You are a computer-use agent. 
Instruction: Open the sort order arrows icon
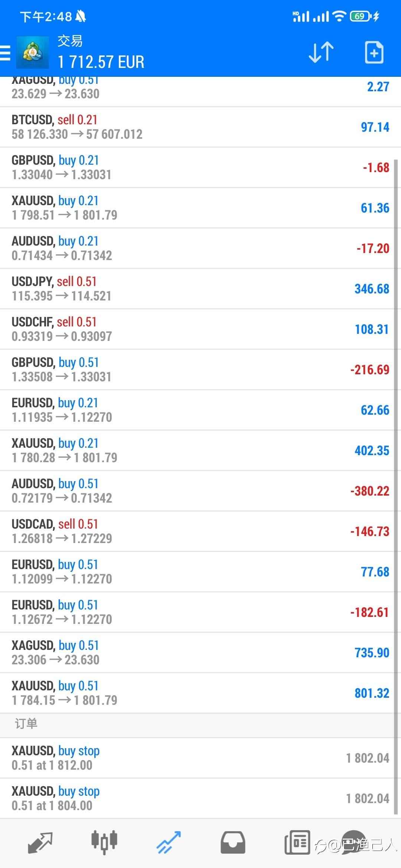(x=321, y=52)
